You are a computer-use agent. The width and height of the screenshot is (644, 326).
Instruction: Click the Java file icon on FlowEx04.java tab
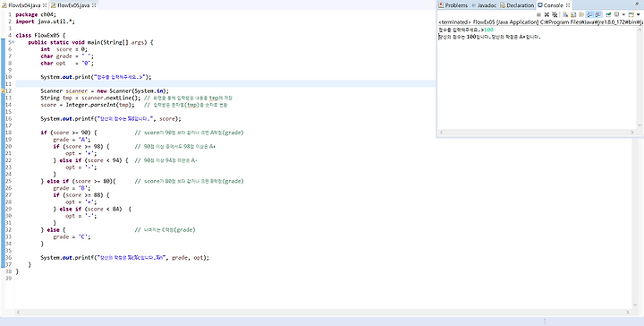coord(4,5)
